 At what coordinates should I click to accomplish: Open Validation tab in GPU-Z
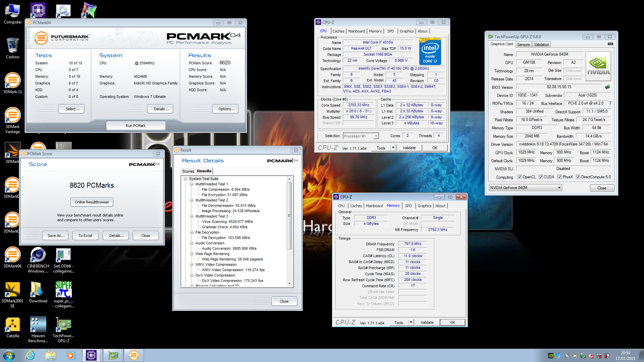pyautogui.click(x=541, y=45)
